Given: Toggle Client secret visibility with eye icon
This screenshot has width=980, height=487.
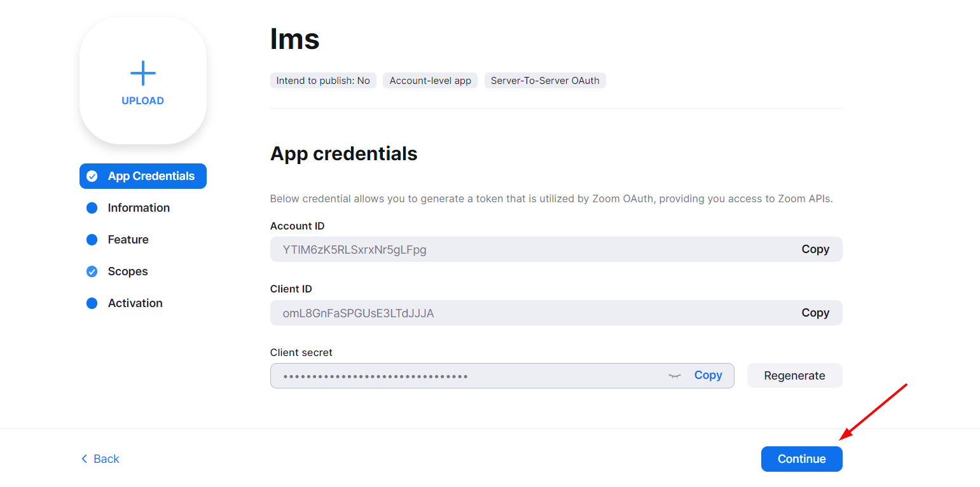Looking at the screenshot, I should click(673, 376).
